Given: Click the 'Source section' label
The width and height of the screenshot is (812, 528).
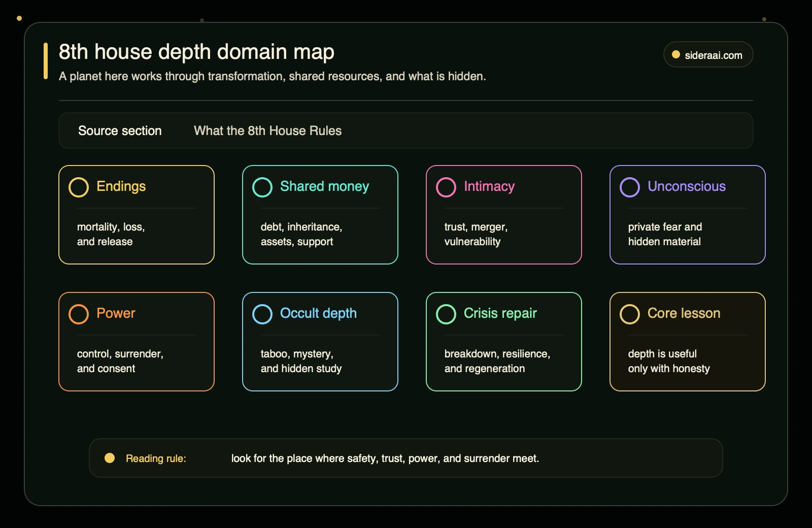Looking at the screenshot, I should (x=120, y=131).
